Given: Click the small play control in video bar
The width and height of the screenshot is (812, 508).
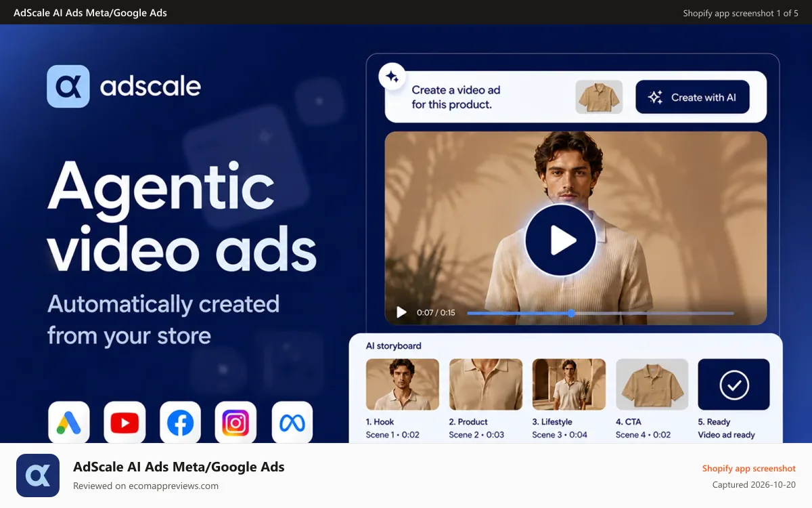Looking at the screenshot, I should 401,312.
